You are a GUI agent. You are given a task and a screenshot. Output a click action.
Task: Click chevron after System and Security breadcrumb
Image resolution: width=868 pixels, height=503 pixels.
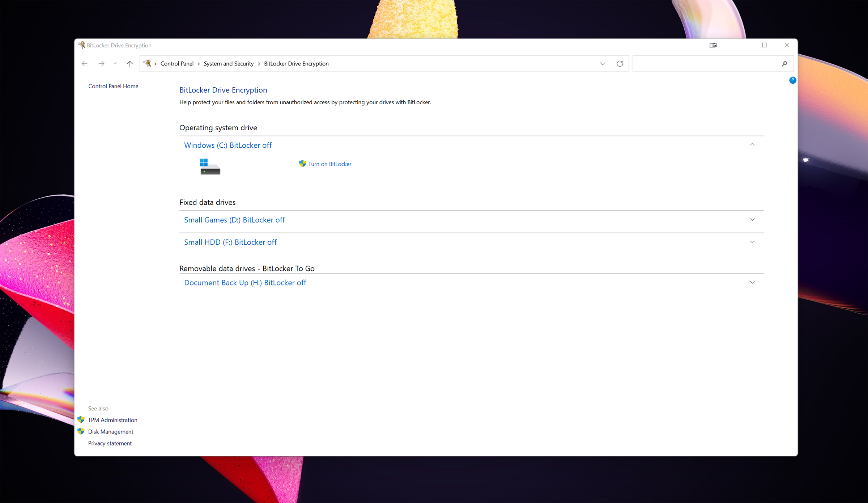click(259, 64)
